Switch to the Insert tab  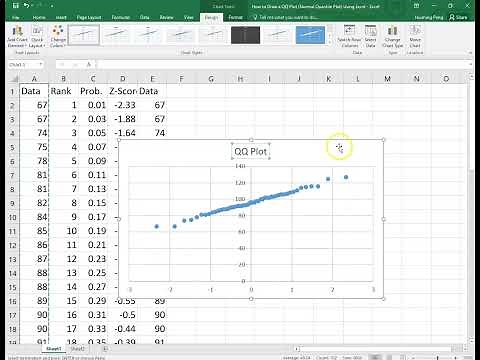[x=61, y=17]
